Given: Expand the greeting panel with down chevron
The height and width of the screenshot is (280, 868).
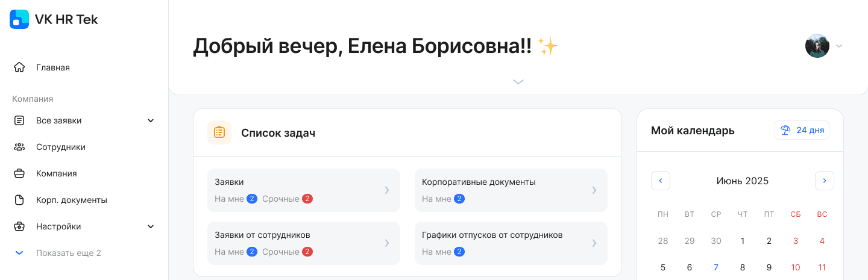Looking at the screenshot, I should [518, 82].
